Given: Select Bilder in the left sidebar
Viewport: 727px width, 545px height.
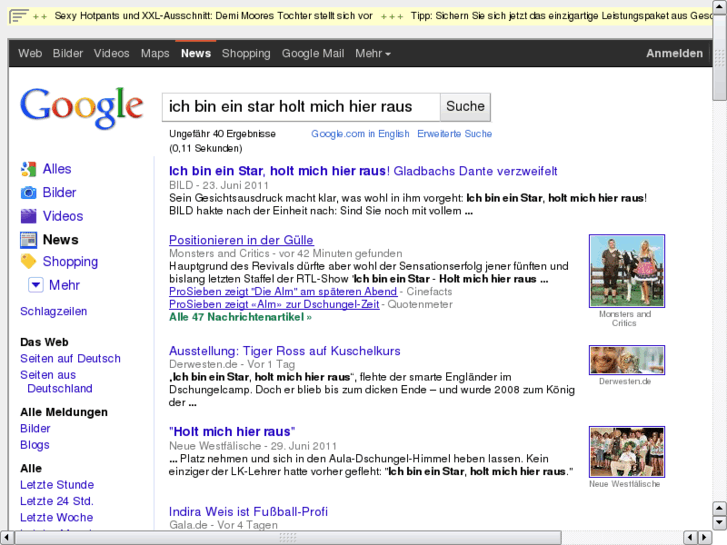Looking at the screenshot, I should click(59, 192).
